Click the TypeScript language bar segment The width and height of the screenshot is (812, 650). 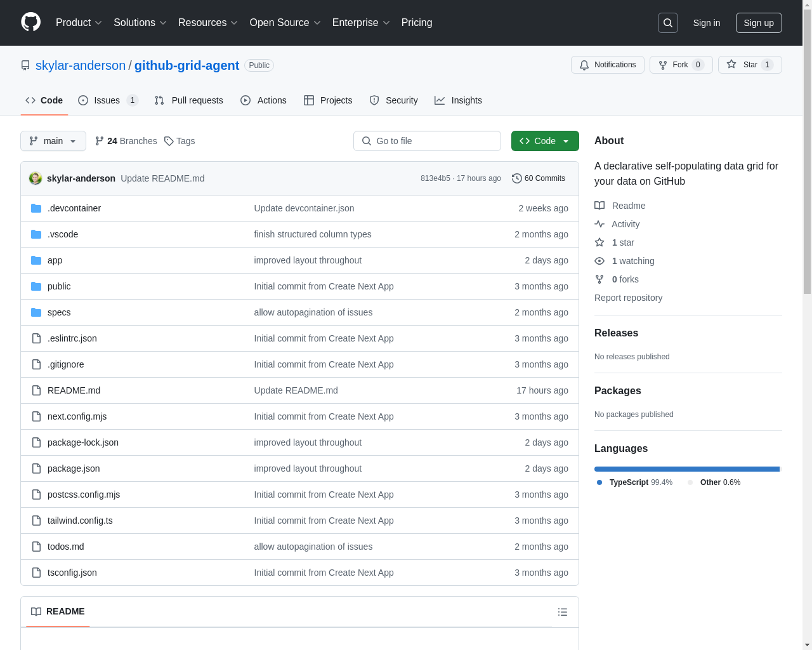(686, 469)
